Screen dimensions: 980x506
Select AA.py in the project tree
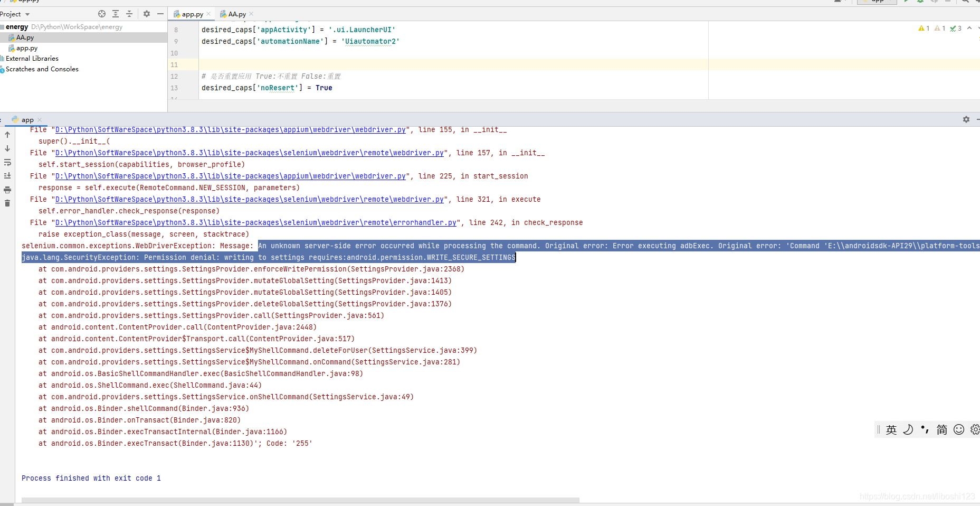(25, 38)
